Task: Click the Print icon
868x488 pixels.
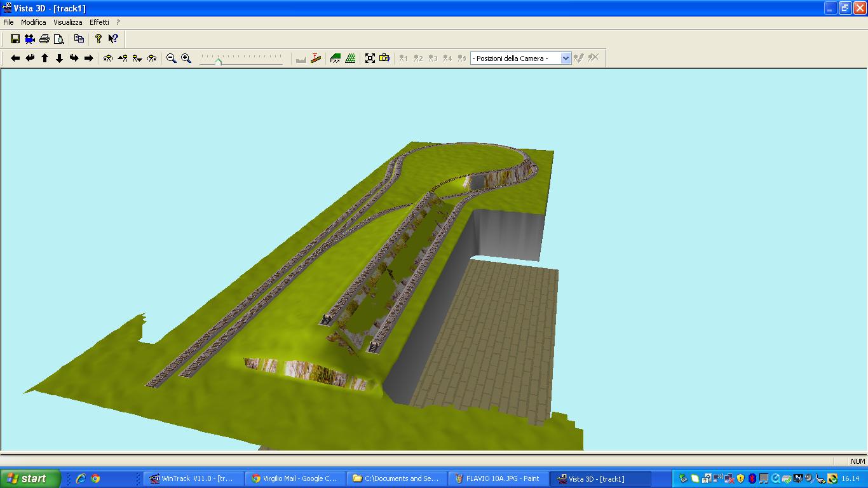Action: click(44, 39)
